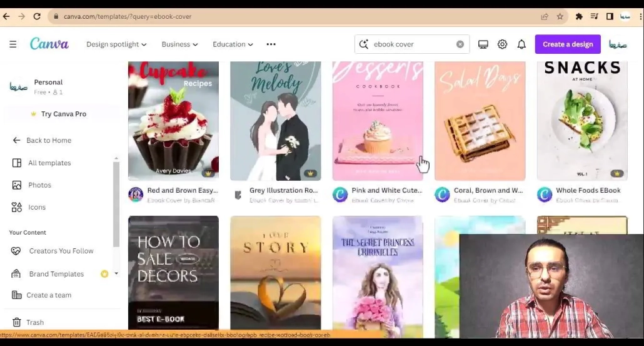
Task: Open Love Story template thumbnail
Action: pyautogui.click(x=276, y=273)
